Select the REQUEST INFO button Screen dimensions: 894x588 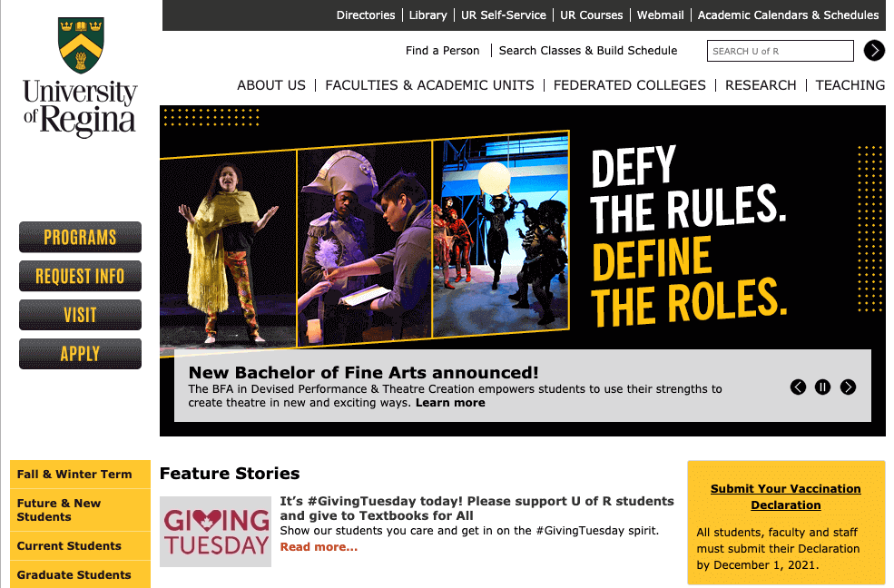pyautogui.click(x=81, y=277)
